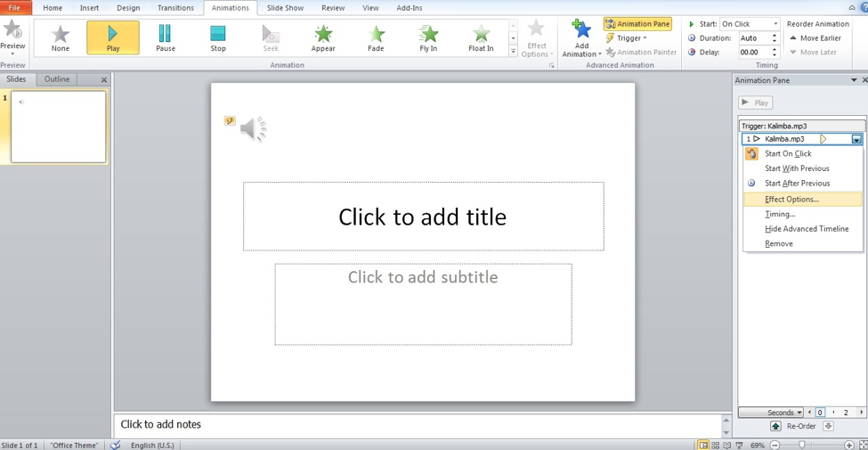Click the Play button in Animation Pane

[x=755, y=102]
